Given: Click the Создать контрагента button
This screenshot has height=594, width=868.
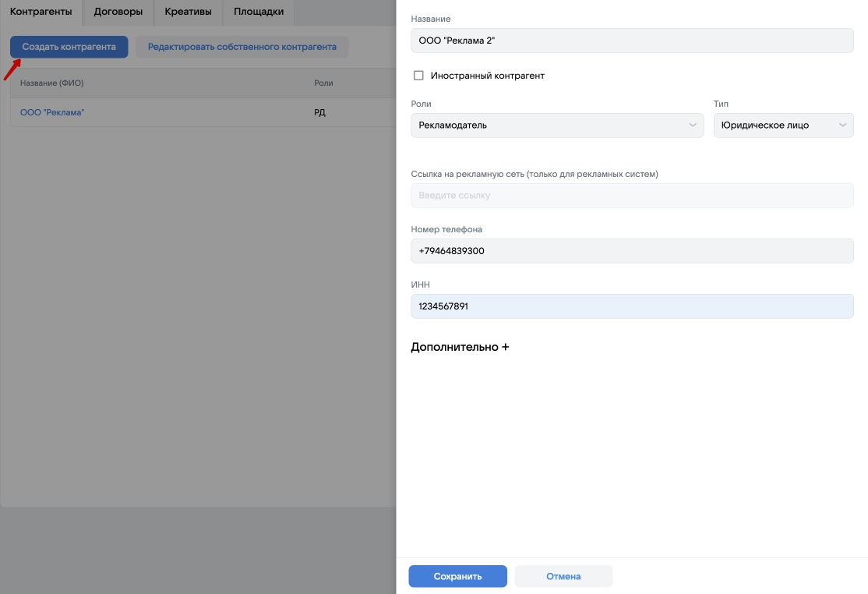Looking at the screenshot, I should coord(69,47).
